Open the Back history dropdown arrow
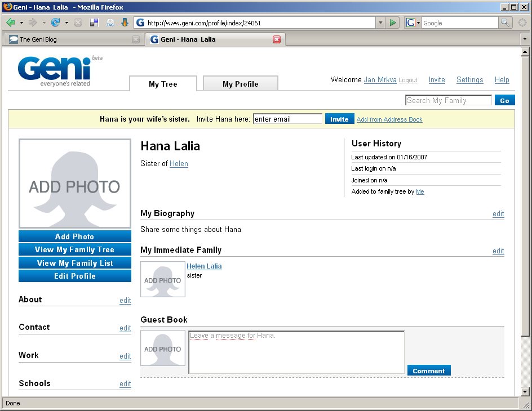This screenshot has width=532, height=411. (21, 23)
